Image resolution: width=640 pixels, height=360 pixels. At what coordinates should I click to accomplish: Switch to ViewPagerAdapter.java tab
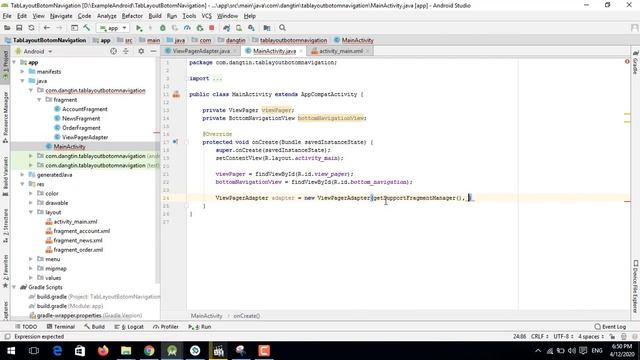tap(201, 51)
